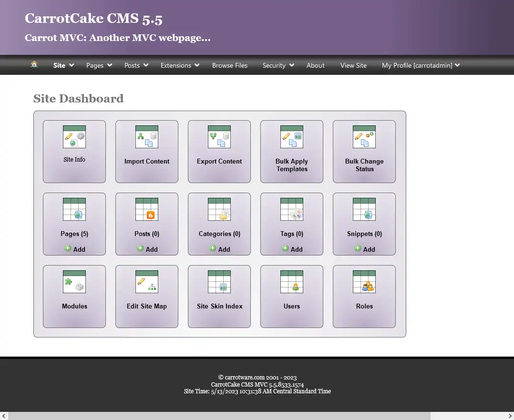
Task: Click the Snippets (0) link
Action: coord(364,234)
